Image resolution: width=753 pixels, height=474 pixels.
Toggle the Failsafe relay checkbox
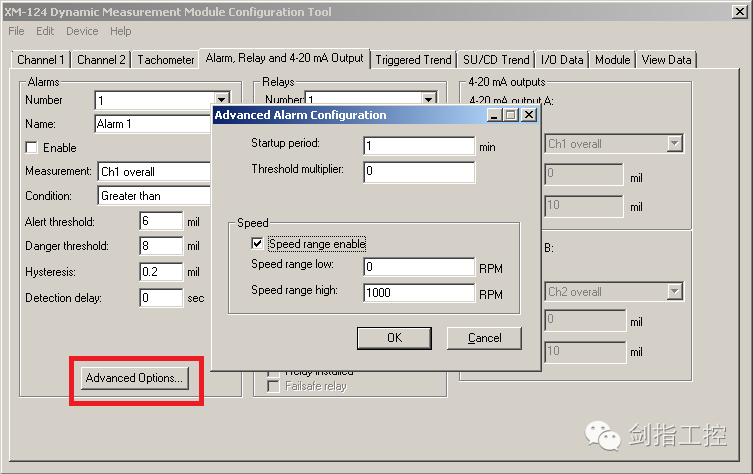pos(273,386)
